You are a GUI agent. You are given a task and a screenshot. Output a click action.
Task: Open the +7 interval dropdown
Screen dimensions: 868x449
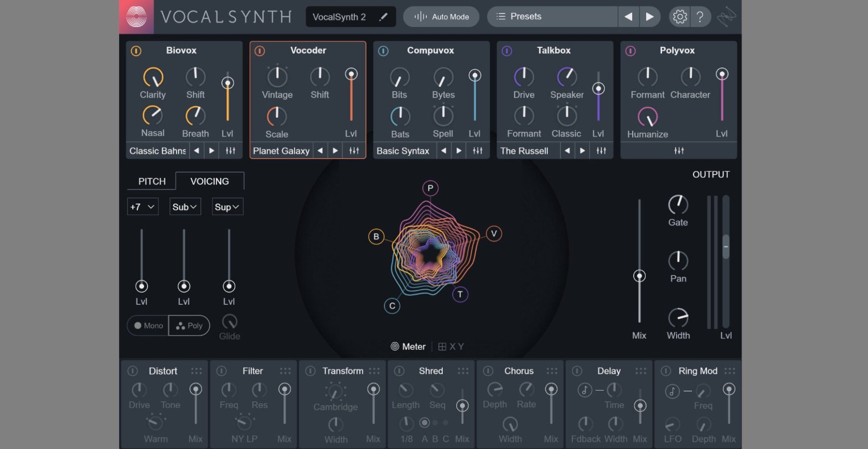(x=142, y=207)
